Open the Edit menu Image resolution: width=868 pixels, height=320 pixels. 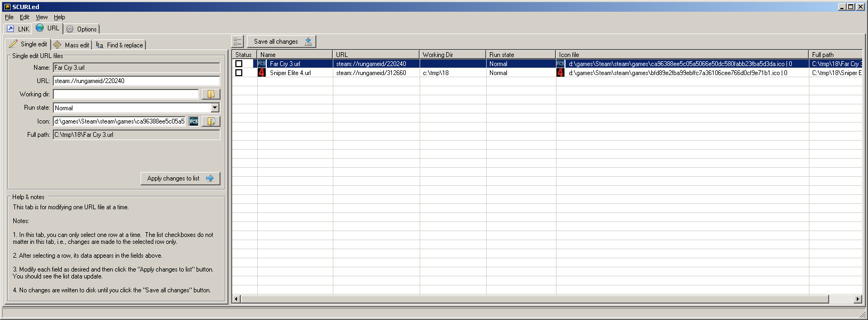[24, 17]
